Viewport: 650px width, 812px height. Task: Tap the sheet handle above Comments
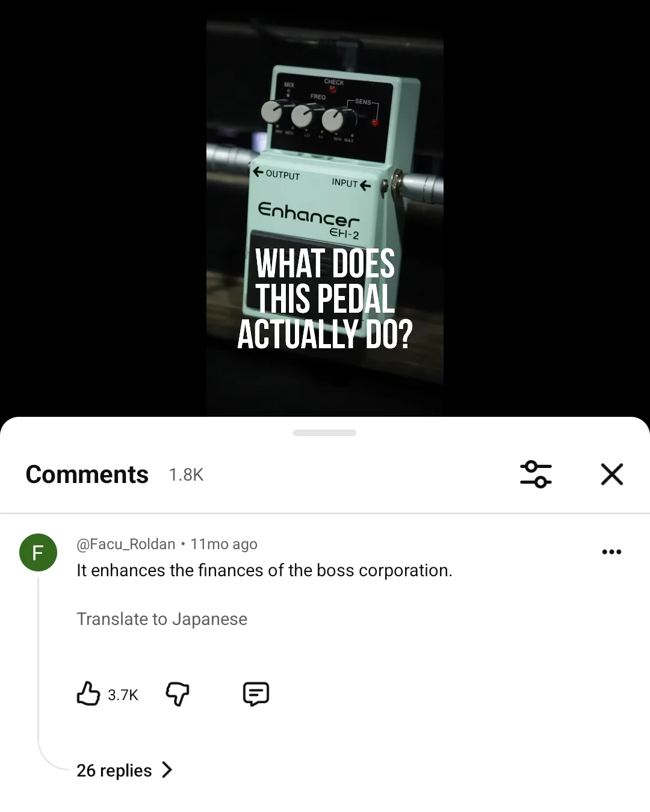[x=324, y=432]
